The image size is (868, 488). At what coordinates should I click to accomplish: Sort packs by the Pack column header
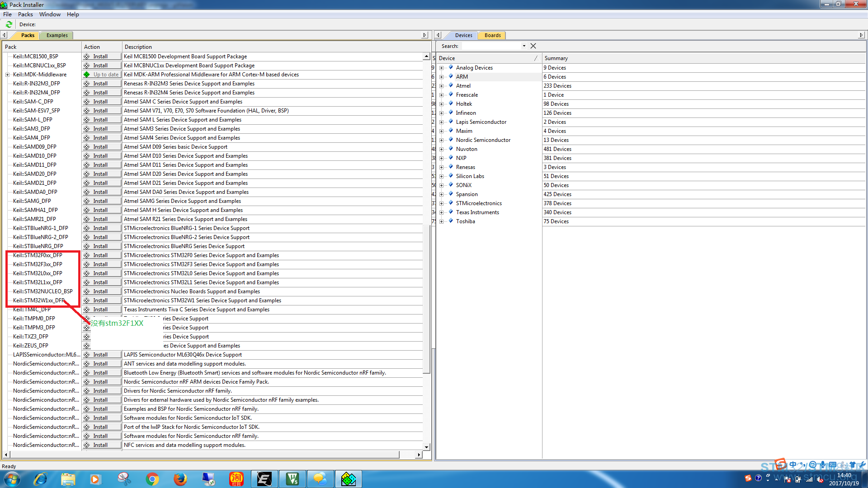pyautogui.click(x=42, y=47)
